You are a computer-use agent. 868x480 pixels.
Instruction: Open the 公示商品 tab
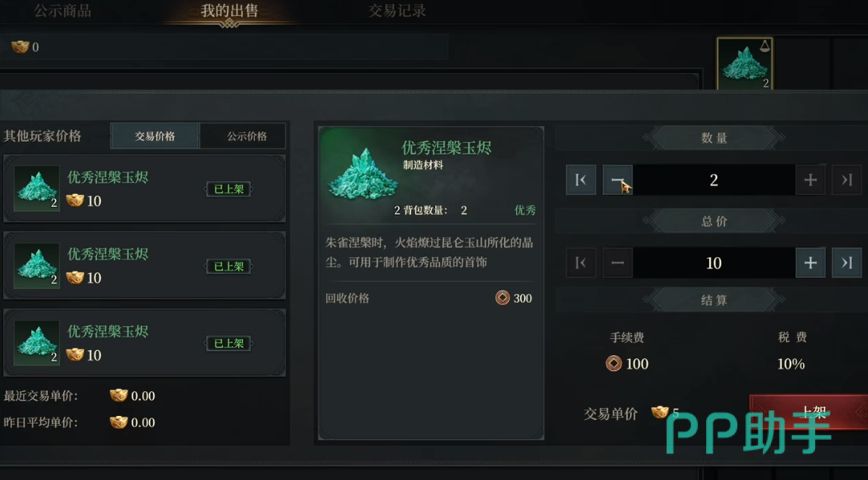pyautogui.click(x=63, y=11)
